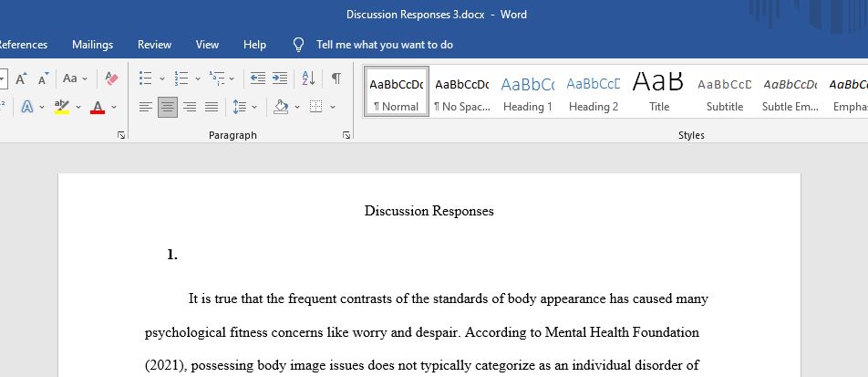The height and width of the screenshot is (377, 868).
Task: Open the Paragraph settings dialog launcher
Action: [x=346, y=135]
